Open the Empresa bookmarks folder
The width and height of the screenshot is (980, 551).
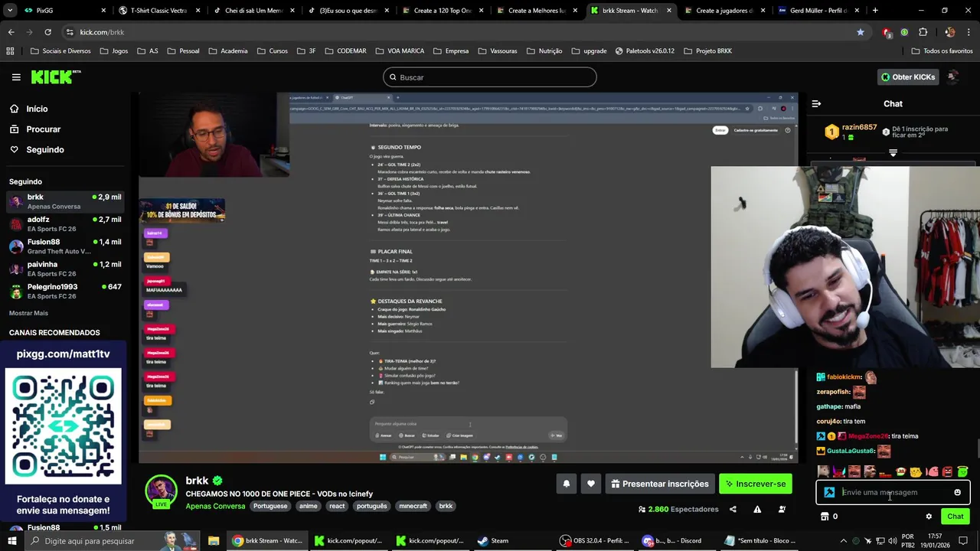coord(450,51)
